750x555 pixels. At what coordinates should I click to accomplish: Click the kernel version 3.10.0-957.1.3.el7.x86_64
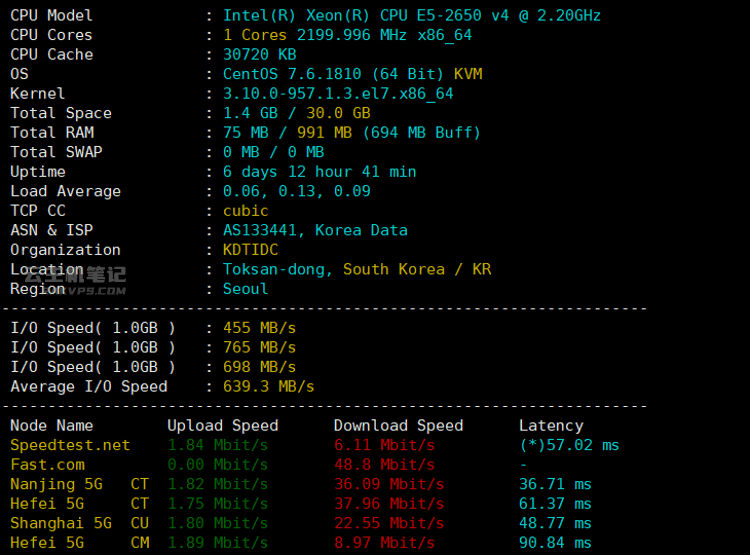point(338,94)
